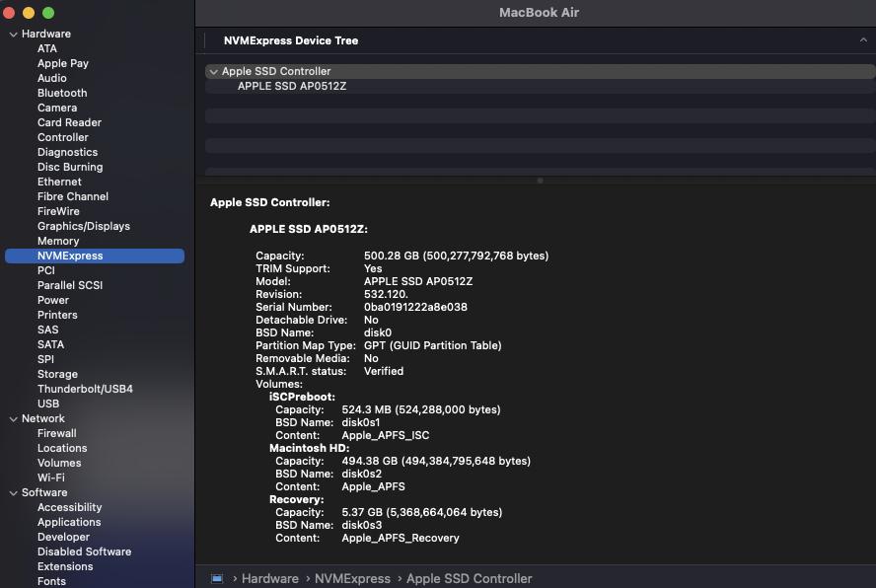
Task: Collapse the NVMExpress Device Tree header chevron
Action: (863, 40)
